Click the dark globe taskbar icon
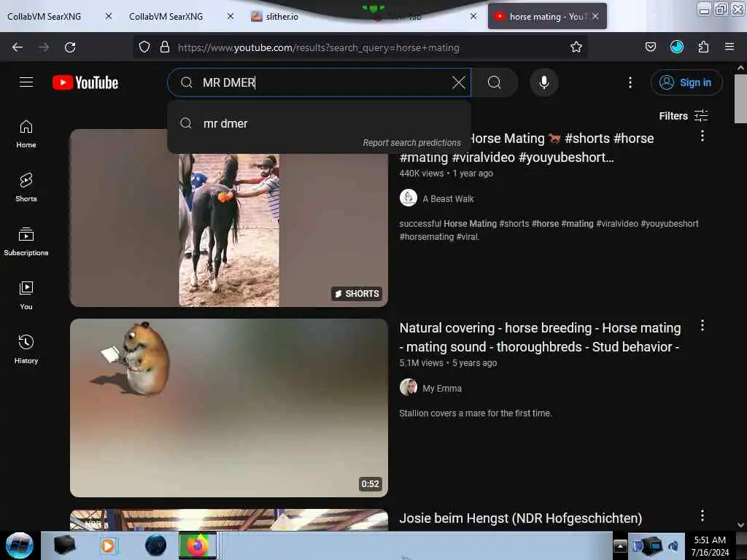747x560 pixels. click(x=156, y=545)
